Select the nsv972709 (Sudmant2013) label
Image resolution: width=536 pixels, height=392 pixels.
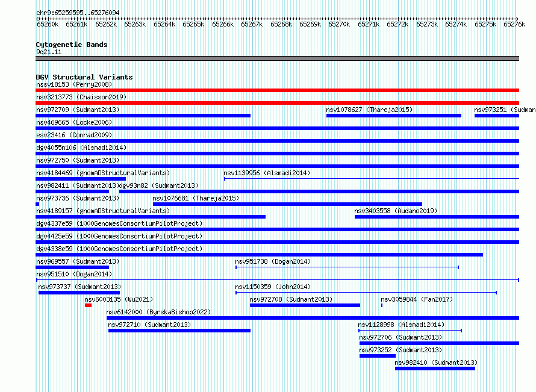click(x=78, y=110)
